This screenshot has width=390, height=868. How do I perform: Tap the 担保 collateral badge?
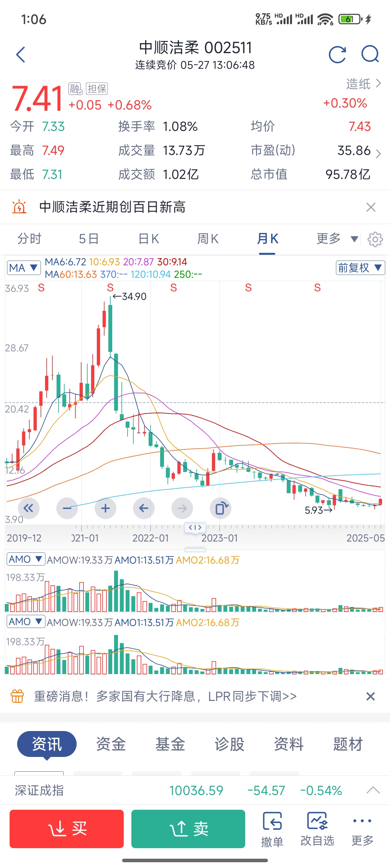(x=97, y=89)
